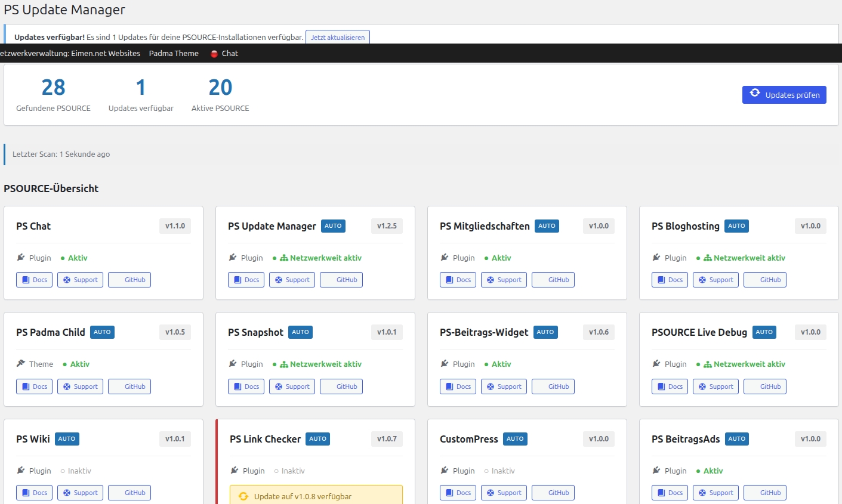The width and height of the screenshot is (842, 504).
Task: Click the AUTO badge on PS Wiki
Action: (67, 439)
